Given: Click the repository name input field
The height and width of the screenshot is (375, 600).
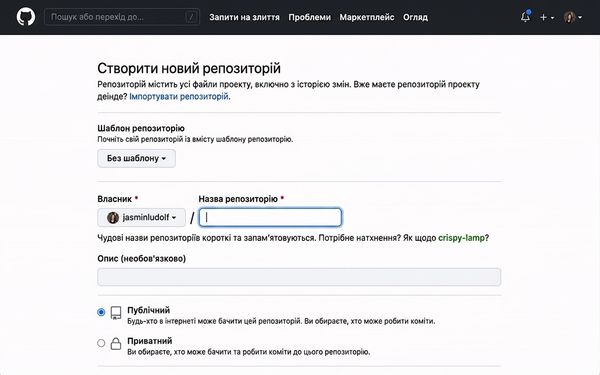Looking at the screenshot, I should point(270,217).
